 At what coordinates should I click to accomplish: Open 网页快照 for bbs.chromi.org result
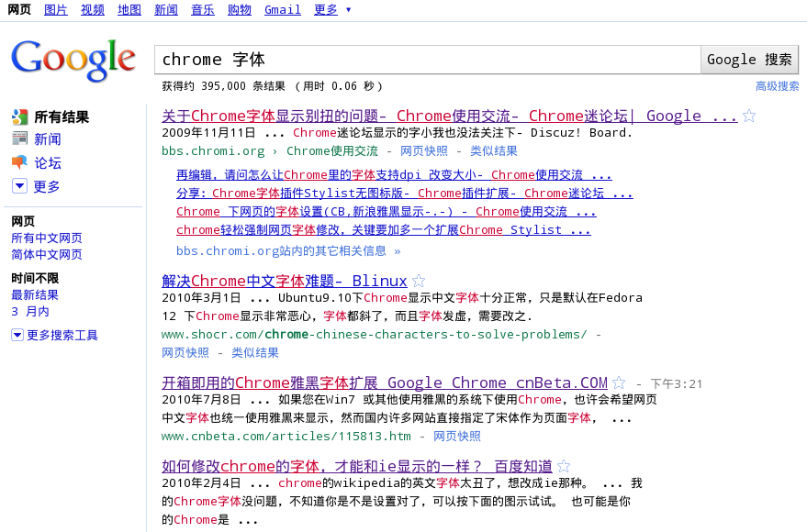pyautogui.click(x=424, y=151)
